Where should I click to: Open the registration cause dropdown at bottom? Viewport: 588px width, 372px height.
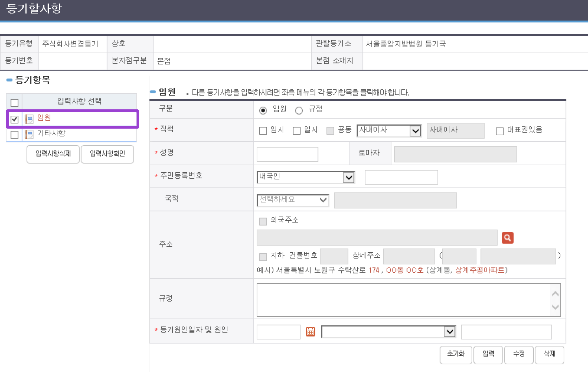[x=449, y=332]
